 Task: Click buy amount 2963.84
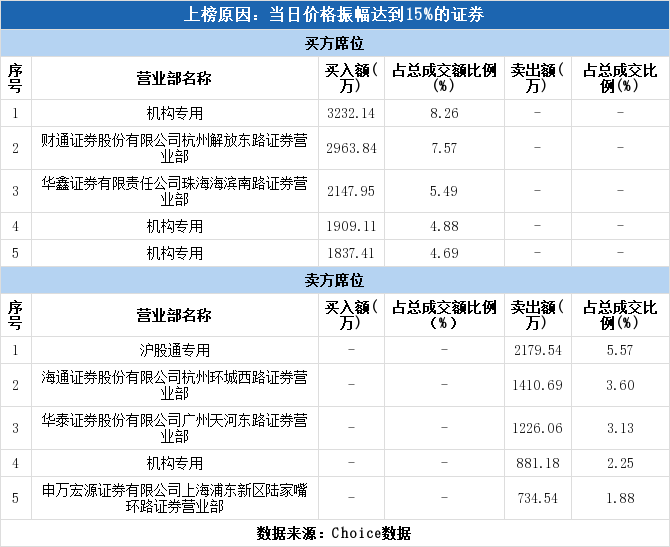point(351,148)
